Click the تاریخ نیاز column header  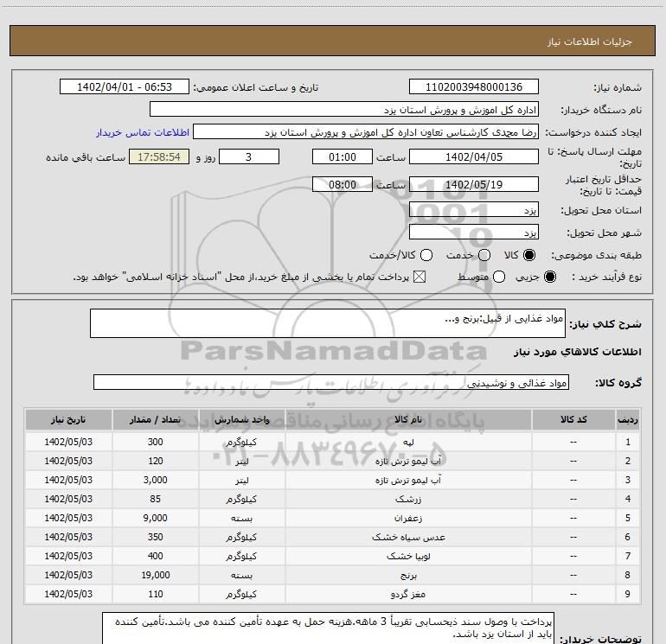pos(68,420)
